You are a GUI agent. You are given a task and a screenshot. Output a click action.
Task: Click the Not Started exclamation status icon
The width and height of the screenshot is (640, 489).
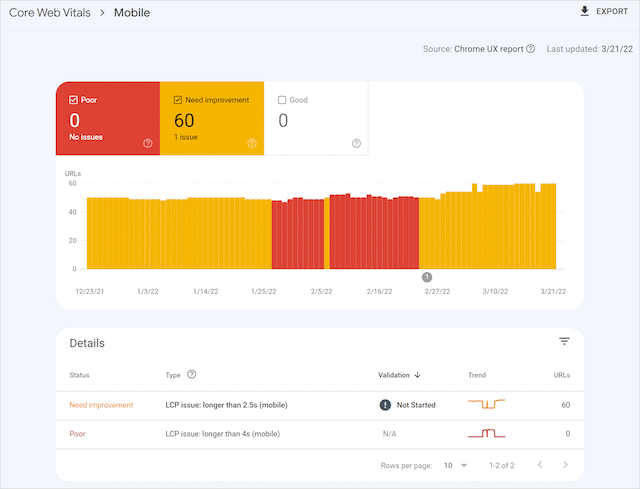pyautogui.click(x=385, y=405)
